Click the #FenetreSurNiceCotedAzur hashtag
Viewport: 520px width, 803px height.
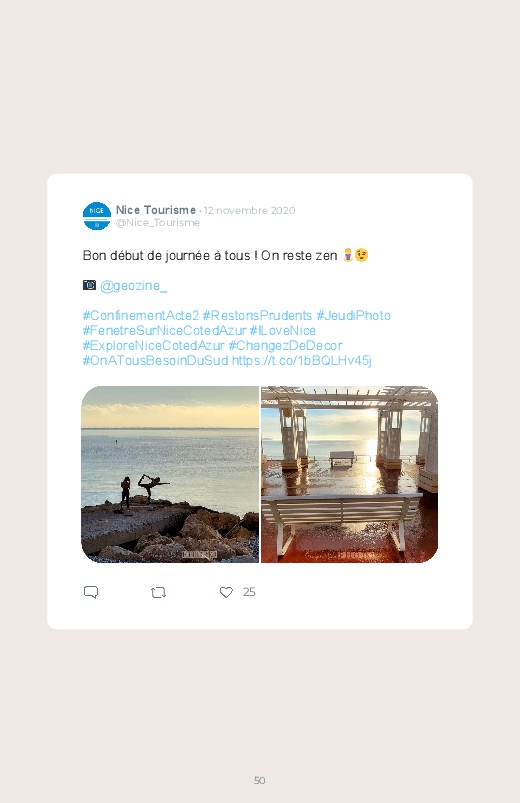[164, 330]
